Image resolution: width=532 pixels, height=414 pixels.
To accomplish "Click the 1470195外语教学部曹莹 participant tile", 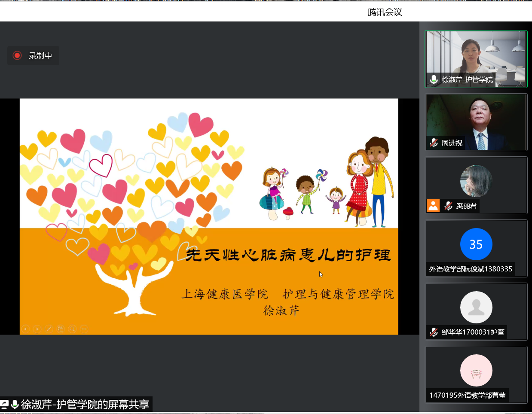I will (476, 374).
